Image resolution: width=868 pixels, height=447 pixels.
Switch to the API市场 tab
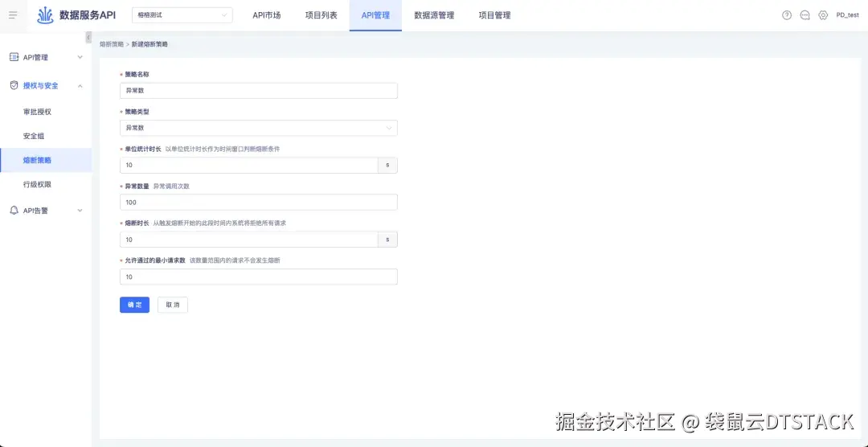coord(266,15)
